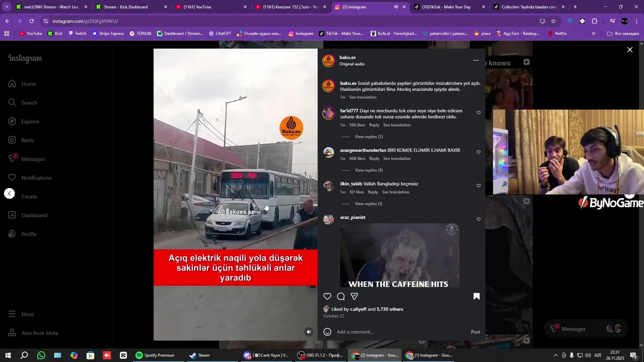See translation of the caption
Screen dimensions: 644x362
[x=363, y=98]
